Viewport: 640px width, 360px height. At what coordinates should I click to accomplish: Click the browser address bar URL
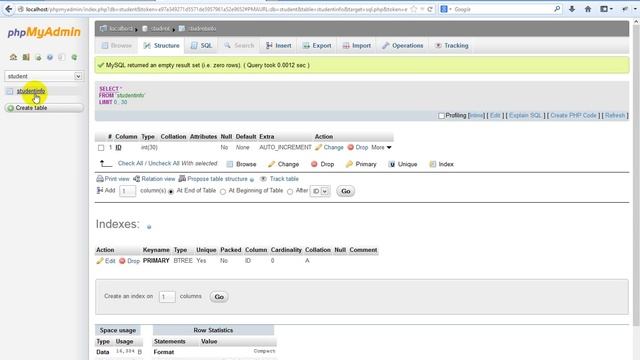coord(216,9)
